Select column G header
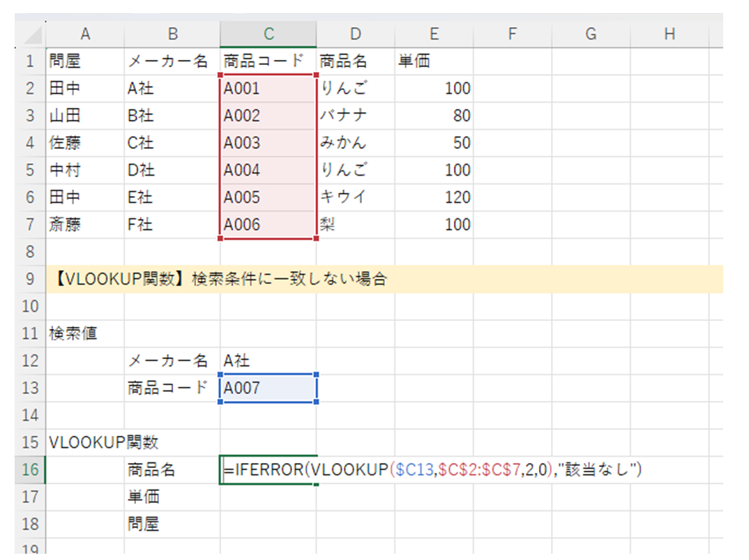 [x=591, y=34]
